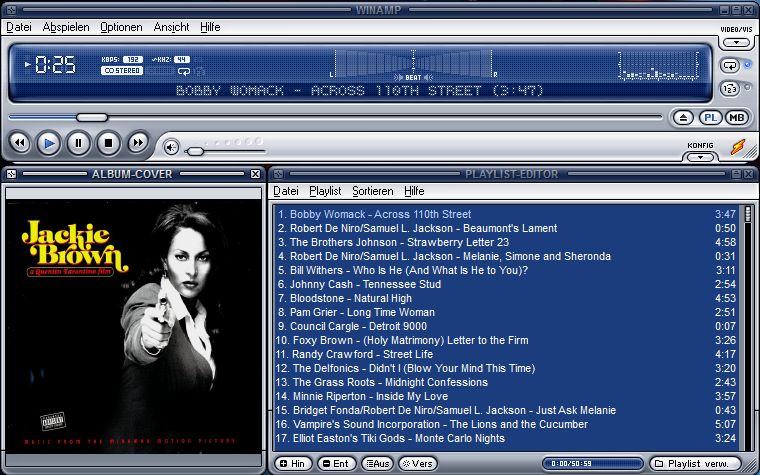This screenshot has height=475, width=760.
Task: Click the playlist vertical scrollbar handle
Action: (x=748, y=214)
